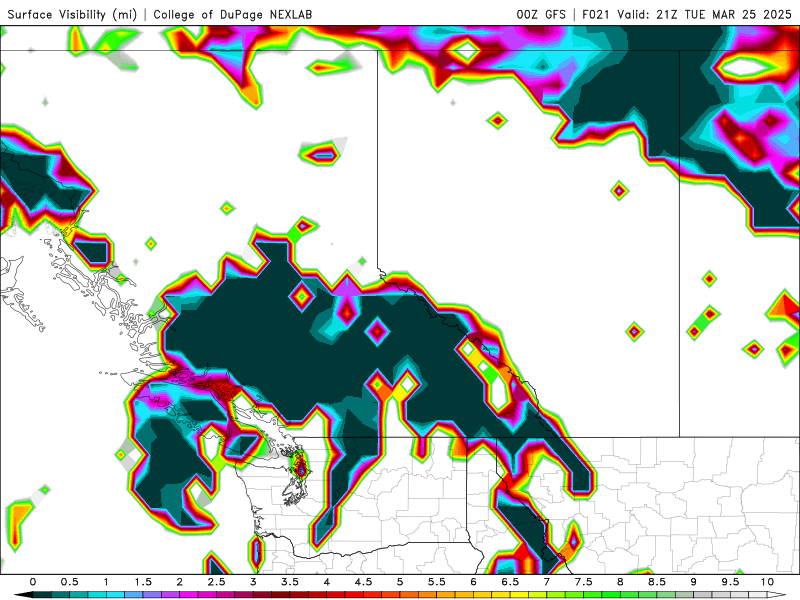The width and height of the screenshot is (800, 600).
Task: Click the colorbar scale label '3.5'
Action: click(x=290, y=582)
